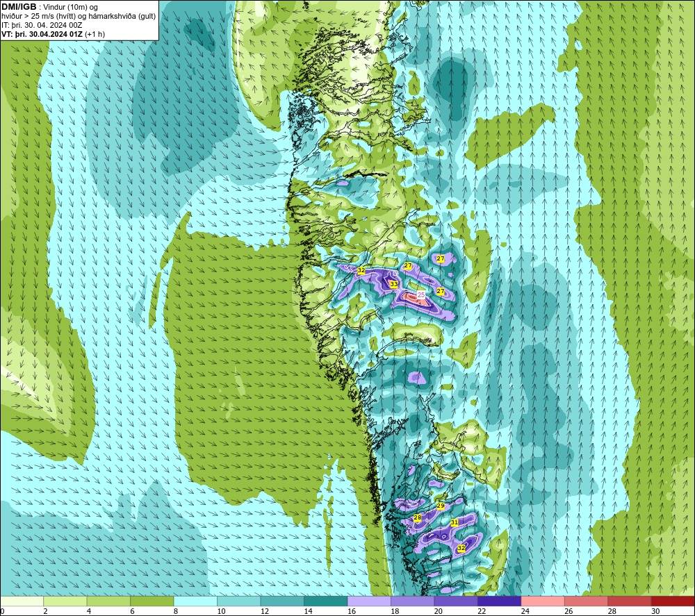Click the '(+1 h)' forecast offset text

[x=95, y=34]
